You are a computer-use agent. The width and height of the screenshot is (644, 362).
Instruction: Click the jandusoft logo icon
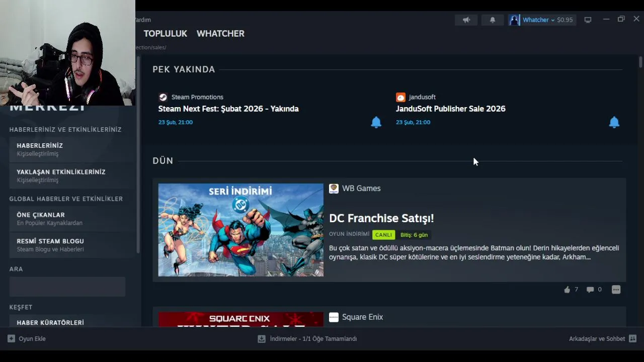click(400, 97)
